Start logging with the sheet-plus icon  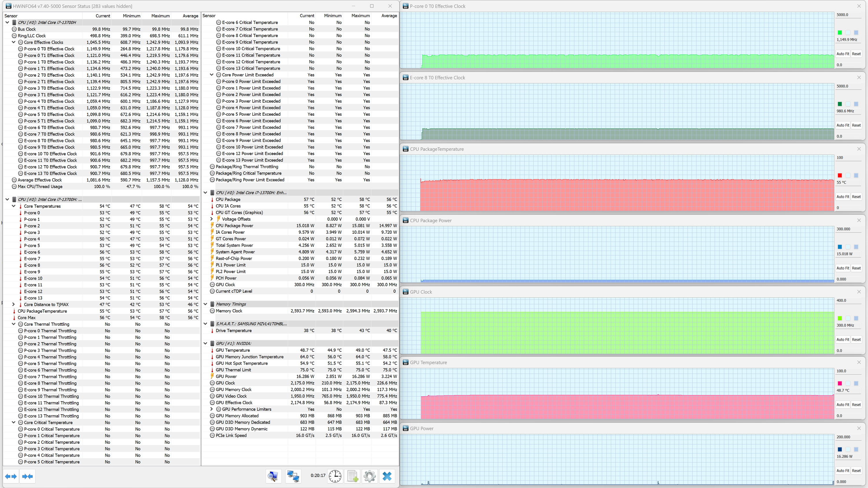pos(352,476)
